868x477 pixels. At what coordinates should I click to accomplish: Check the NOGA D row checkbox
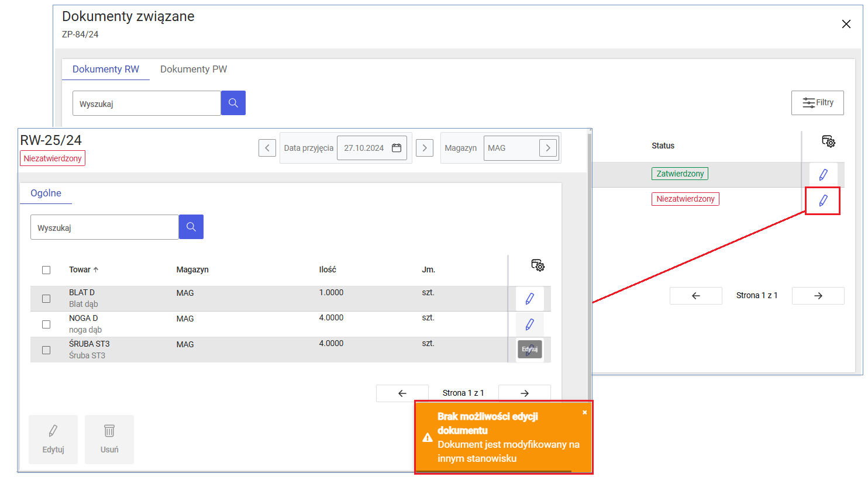(46, 324)
